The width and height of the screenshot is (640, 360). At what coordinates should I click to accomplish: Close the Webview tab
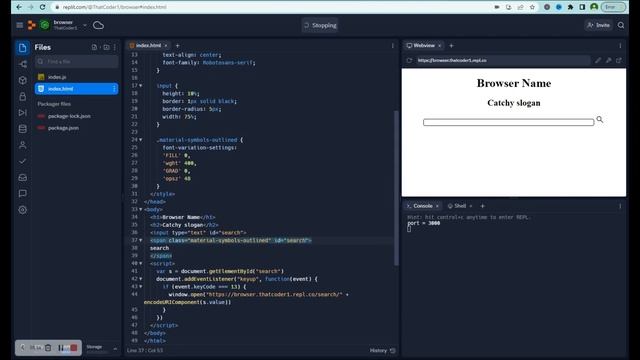tap(440, 46)
